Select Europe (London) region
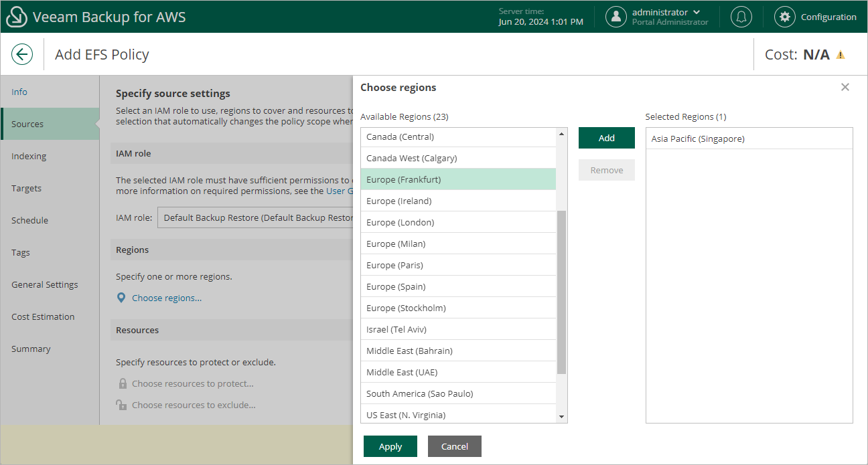This screenshot has height=465, width=868. pos(458,222)
